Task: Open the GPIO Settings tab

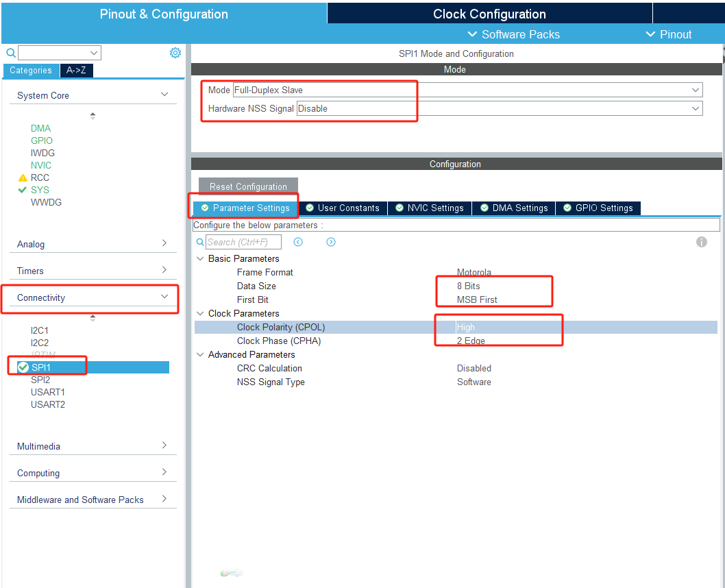Action: click(598, 208)
